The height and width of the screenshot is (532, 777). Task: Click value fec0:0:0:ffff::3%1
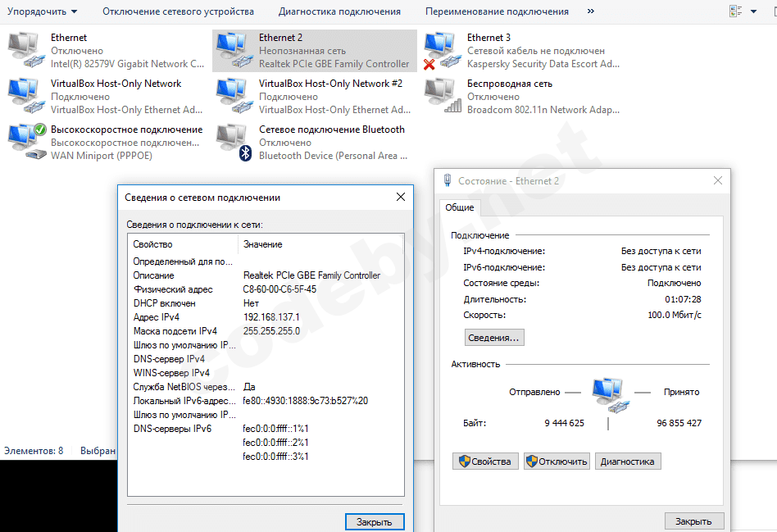tap(275, 456)
